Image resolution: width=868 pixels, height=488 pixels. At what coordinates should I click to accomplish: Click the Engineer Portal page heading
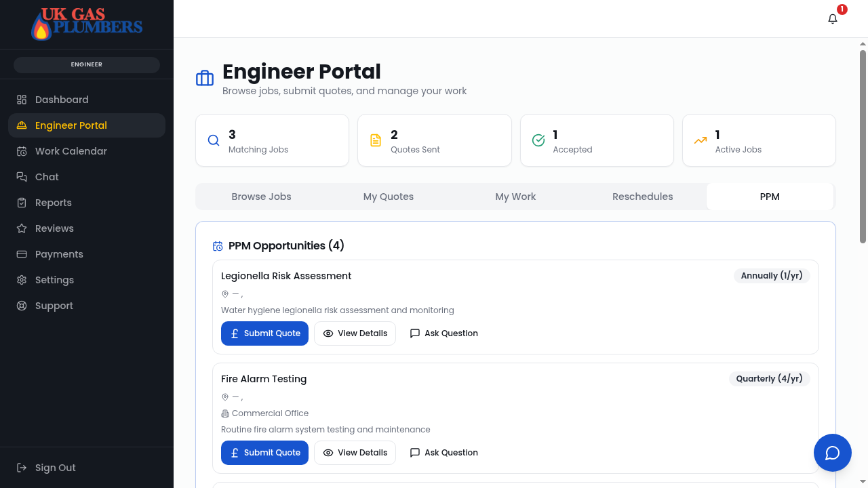302,71
